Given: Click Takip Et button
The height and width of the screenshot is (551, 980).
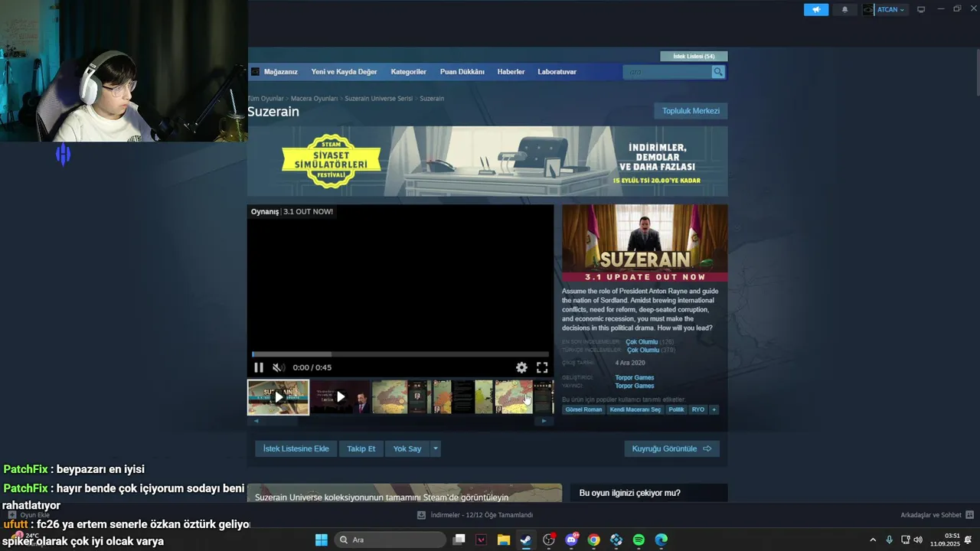Looking at the screenshot, I should point(361,448).
